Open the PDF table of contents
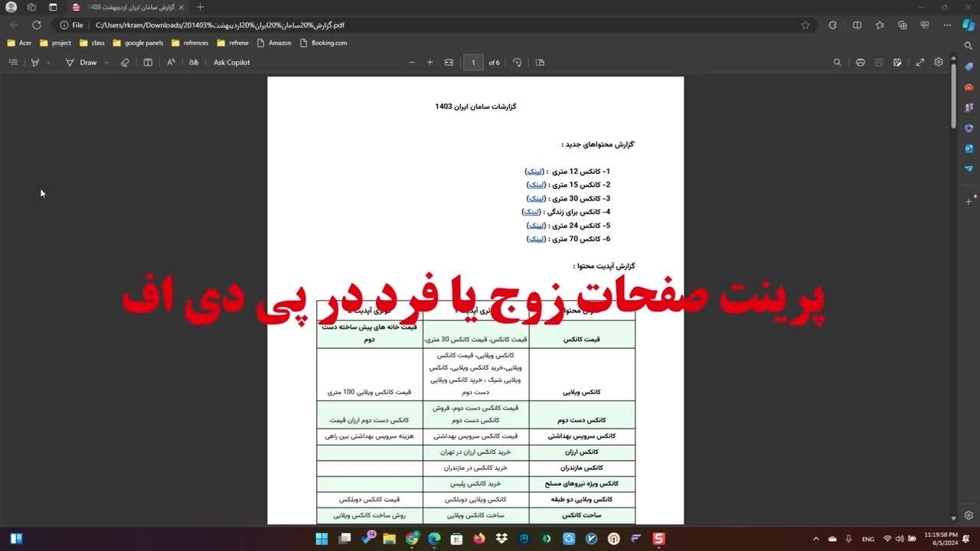 click(13, 63)
